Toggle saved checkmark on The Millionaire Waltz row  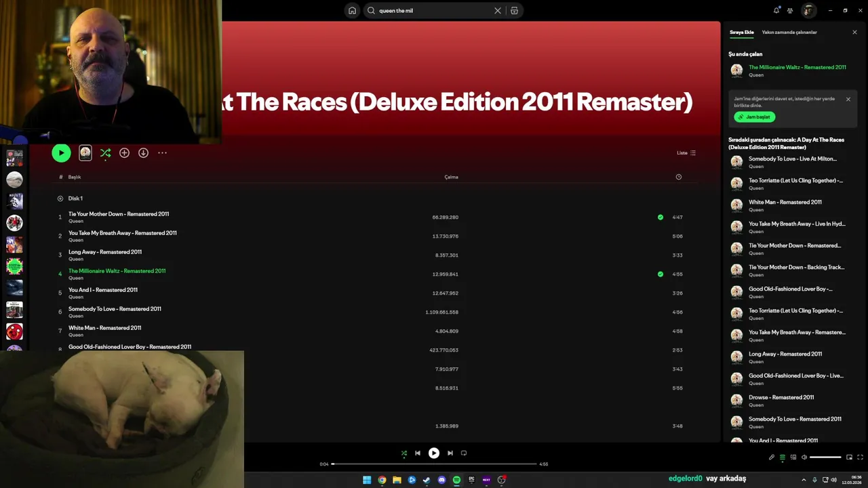(660, 274)
